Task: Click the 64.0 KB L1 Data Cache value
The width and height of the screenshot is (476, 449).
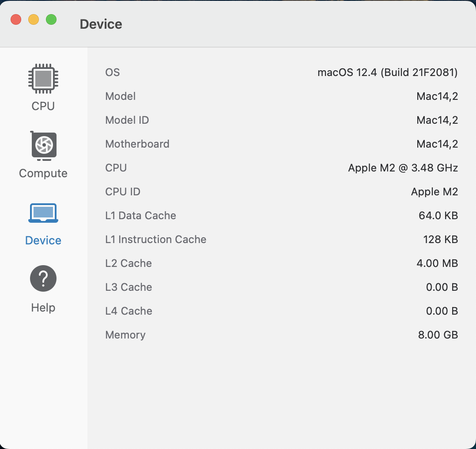Action: (438, 216)
